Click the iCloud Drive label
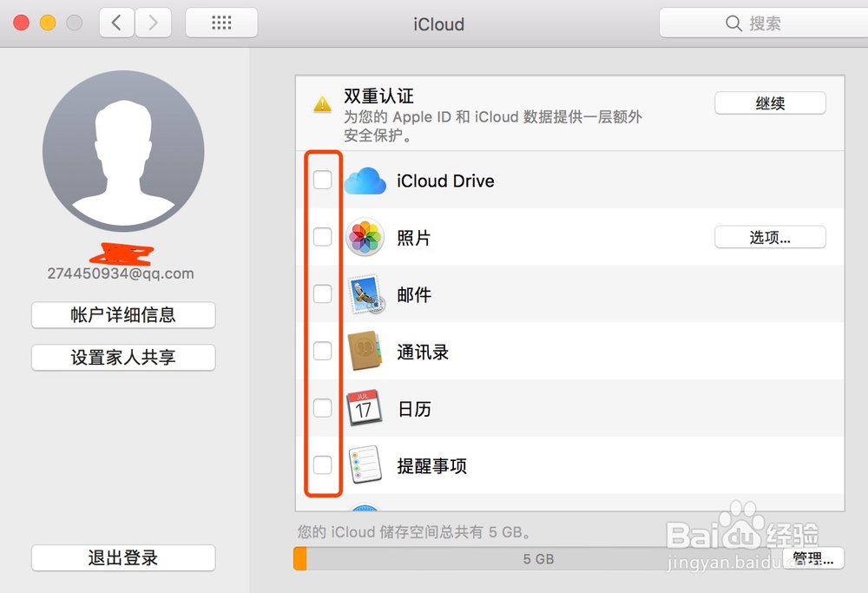The image size is (868, 593). point(445,181)
